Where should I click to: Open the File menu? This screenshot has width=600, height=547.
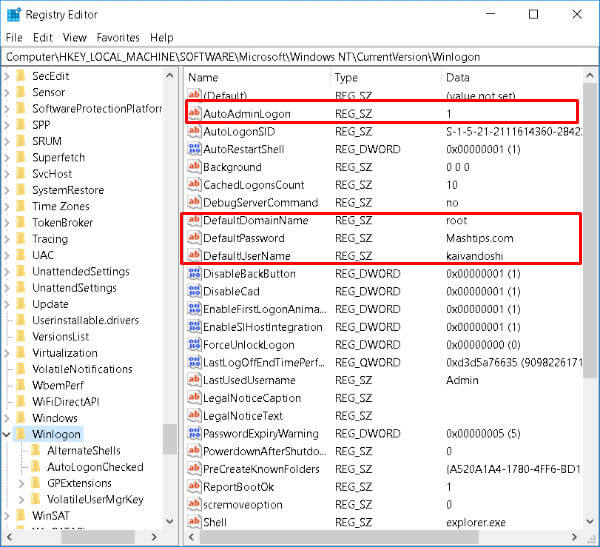pyautogui.click(x=14, y=38)
